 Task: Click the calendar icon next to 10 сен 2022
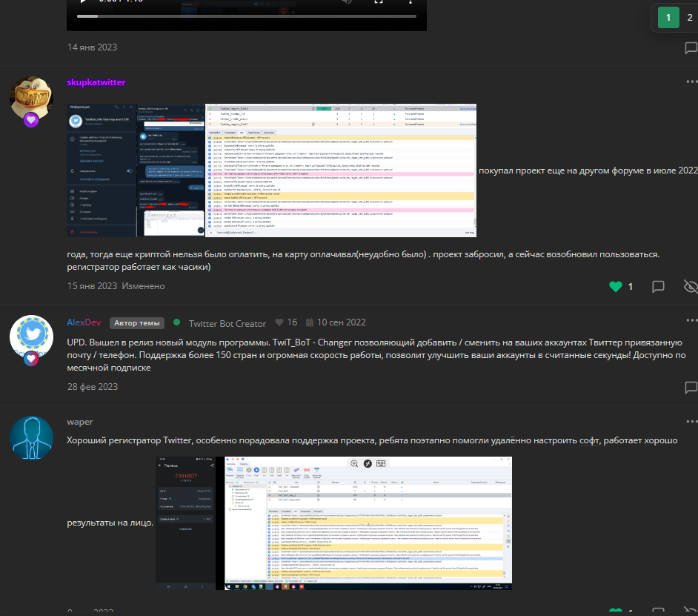pos(310,322)
